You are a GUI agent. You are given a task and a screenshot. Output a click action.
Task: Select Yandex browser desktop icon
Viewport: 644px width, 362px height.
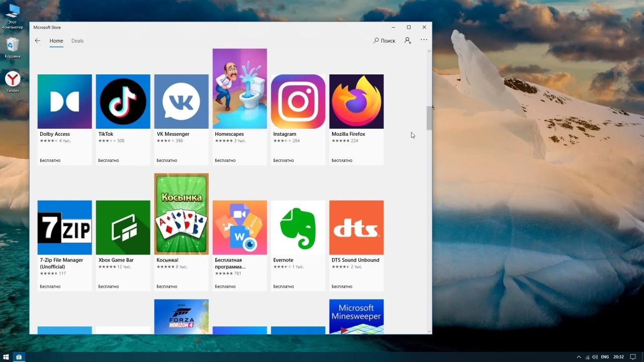point(13,82)
